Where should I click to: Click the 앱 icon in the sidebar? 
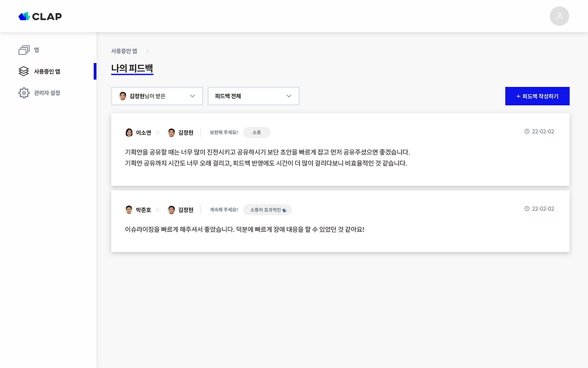click(24, 50)
